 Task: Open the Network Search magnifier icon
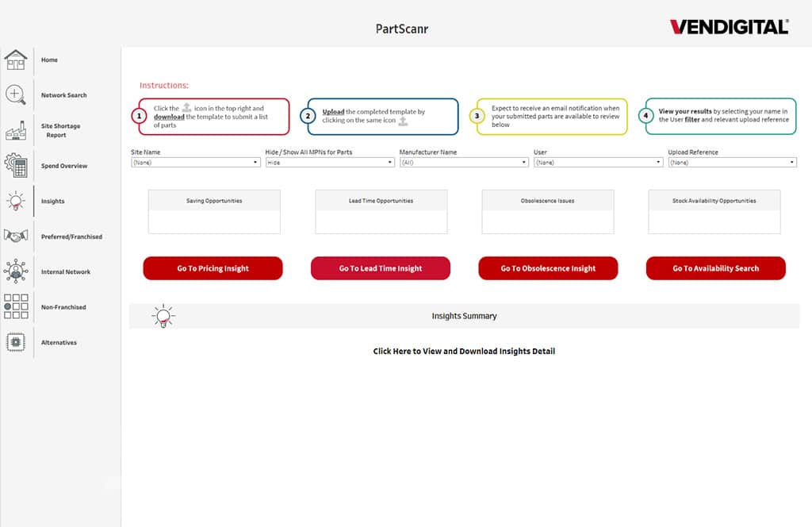click(x=16, y=94)
